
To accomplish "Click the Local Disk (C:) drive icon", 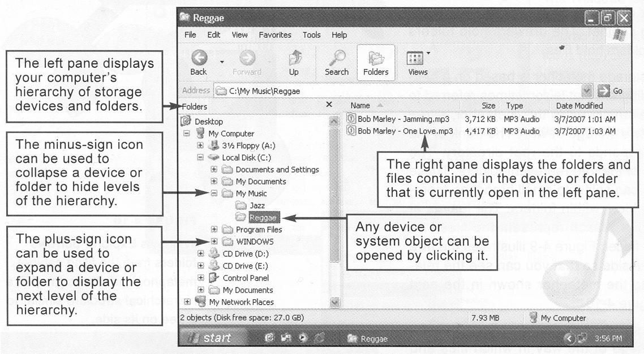I will (x=213, y=157).
